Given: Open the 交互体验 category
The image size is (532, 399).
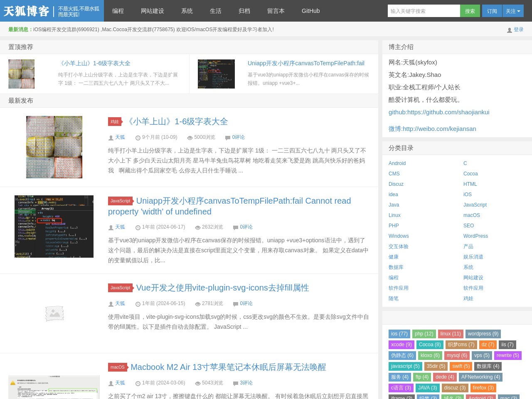Looking at the screenshot, I should [x=399, y=246].
